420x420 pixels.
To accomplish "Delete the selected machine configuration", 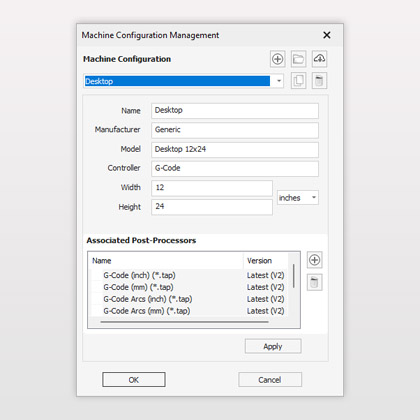I will (x=319, y=81).
